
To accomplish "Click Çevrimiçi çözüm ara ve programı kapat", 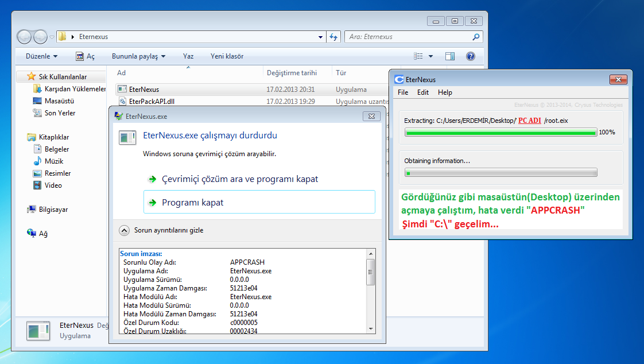I will pyautogui.click(x=240, y=179).
